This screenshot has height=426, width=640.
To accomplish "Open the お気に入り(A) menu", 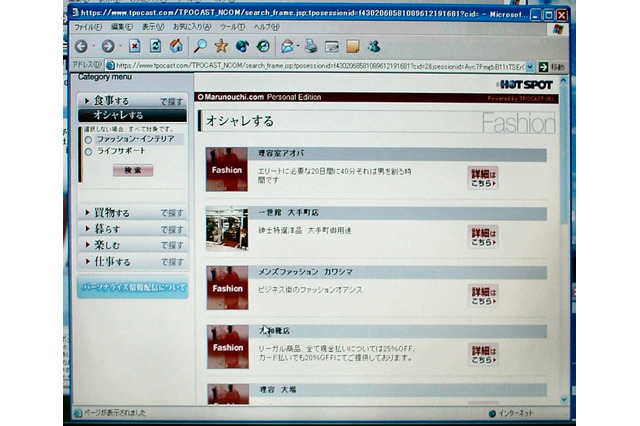I will click(192, 27).
